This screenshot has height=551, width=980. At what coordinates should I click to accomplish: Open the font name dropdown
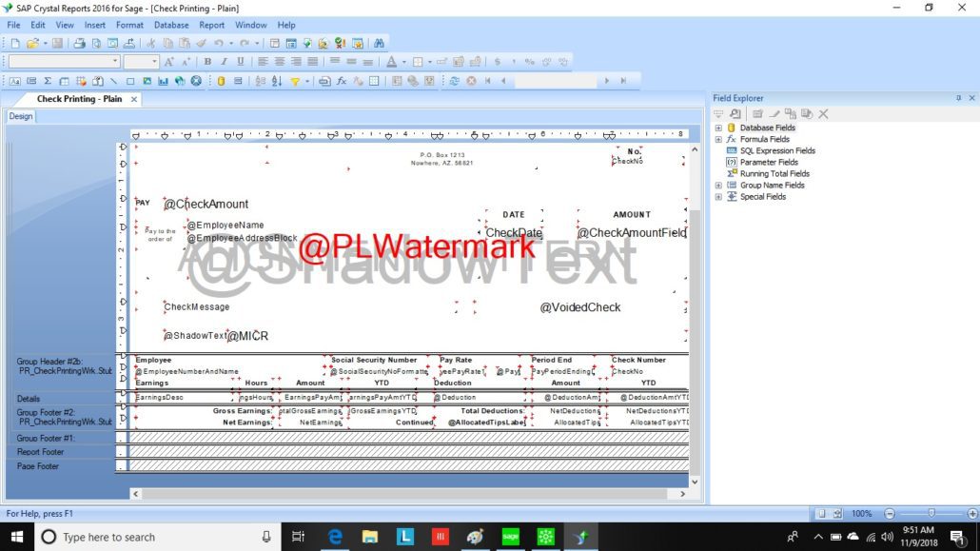click(113, 62)
